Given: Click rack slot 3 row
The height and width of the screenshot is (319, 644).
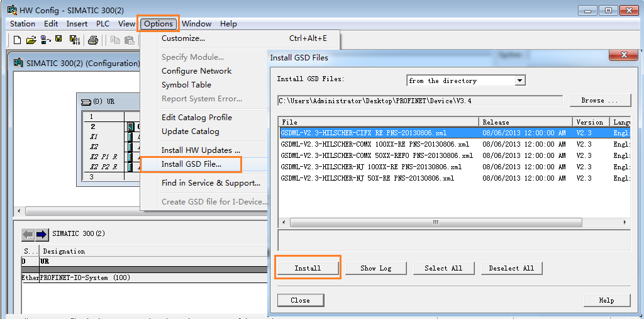Looking at the screenshot, I should [111, 176].
